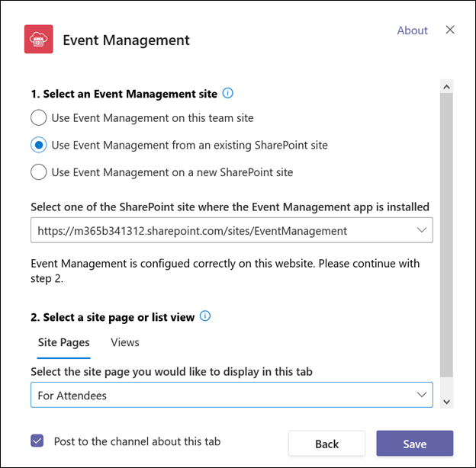Open the For Attendees site page dropdown
Image resolution: width=476 pixels, height=468 pixels.
[x=422, y=394]
